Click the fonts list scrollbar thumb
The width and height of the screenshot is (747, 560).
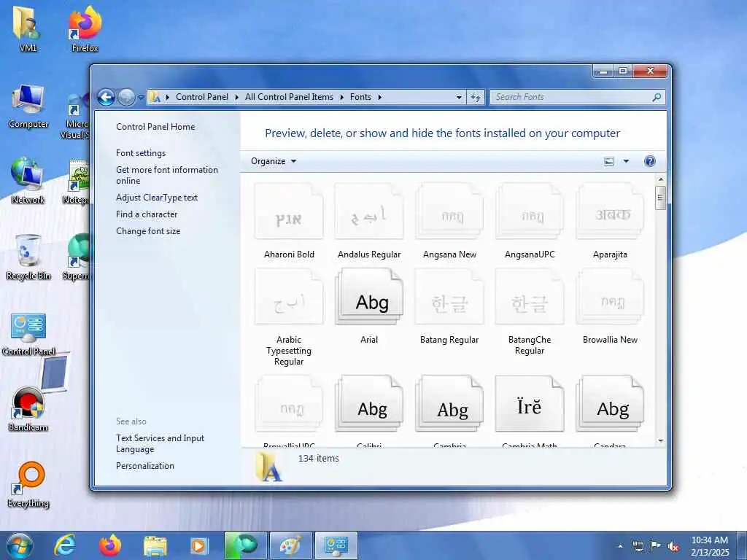click(x=661, y=198)
